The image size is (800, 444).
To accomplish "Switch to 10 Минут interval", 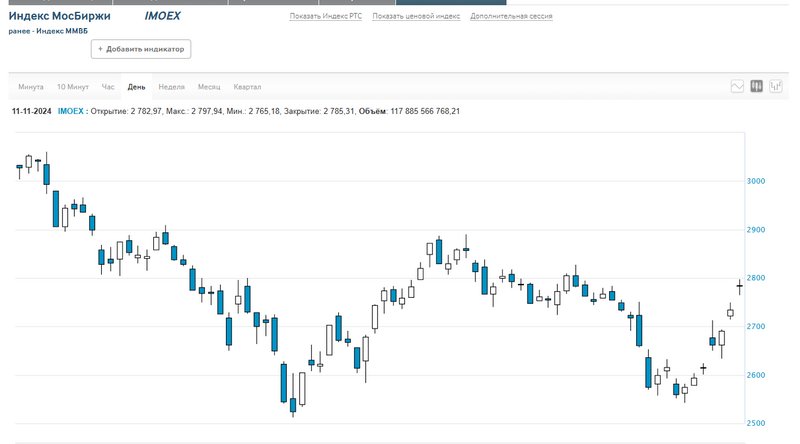I will [x=73, y=87].
